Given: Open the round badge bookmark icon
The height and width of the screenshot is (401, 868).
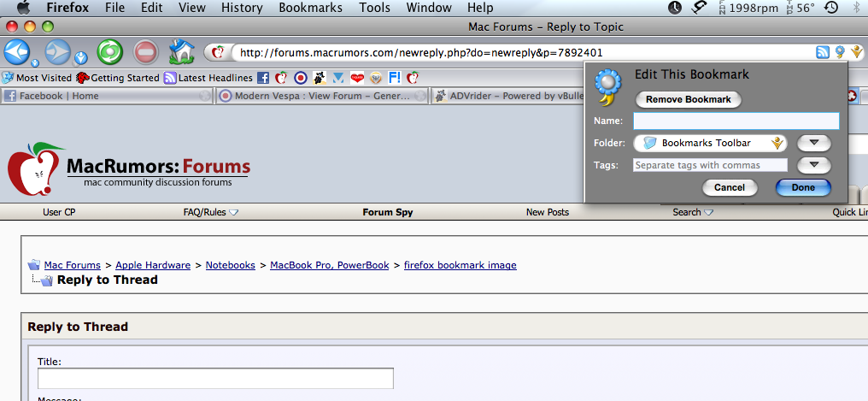Looking at the screenshot, I should [376, 78].
